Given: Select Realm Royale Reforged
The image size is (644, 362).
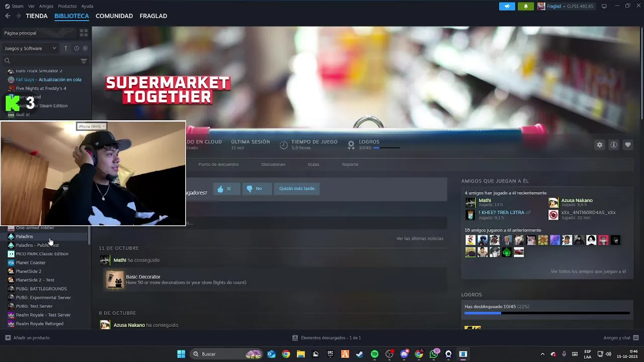Looking at the screenshot, I should point(40,324).
